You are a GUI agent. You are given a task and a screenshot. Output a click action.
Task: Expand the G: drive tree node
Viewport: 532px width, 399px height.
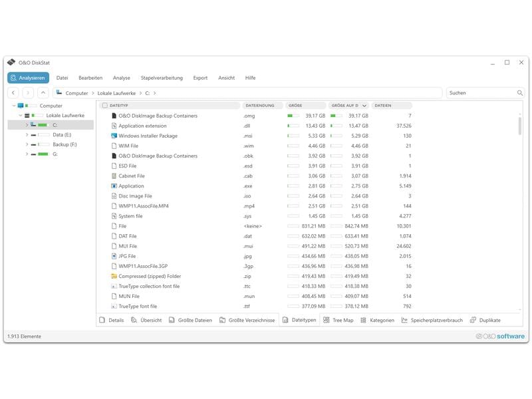27,154
